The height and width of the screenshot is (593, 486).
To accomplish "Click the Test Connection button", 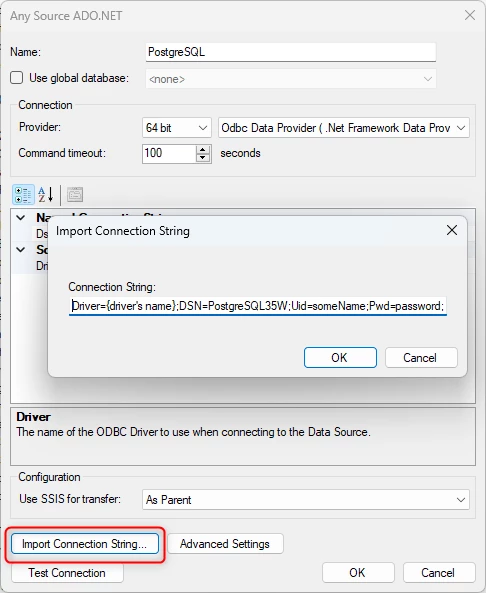I will coord(67,573).
